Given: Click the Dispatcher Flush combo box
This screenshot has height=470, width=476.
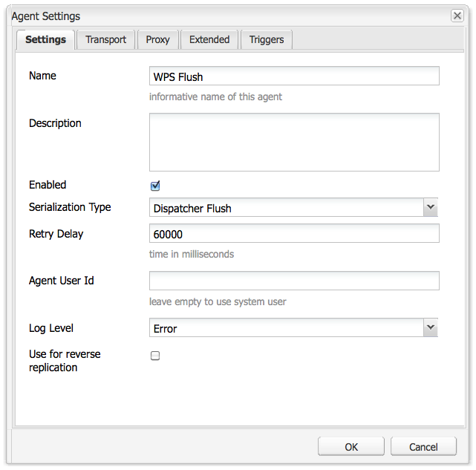Looking at the screenshot, I should 286,208.
